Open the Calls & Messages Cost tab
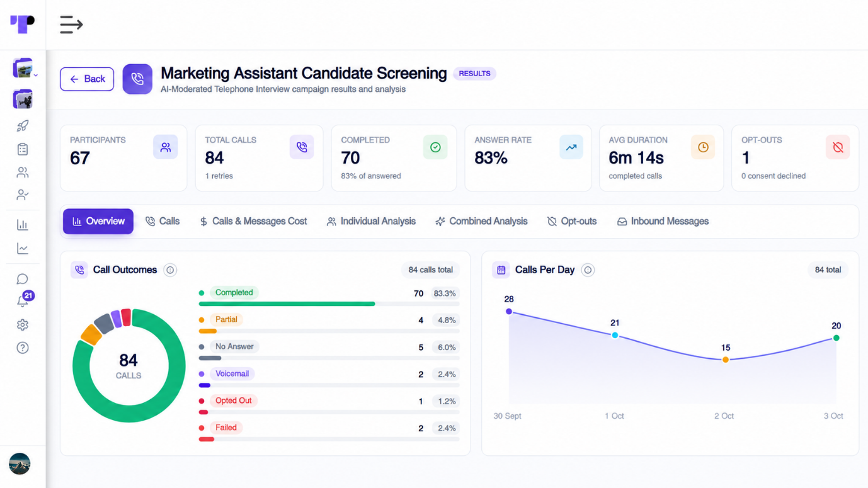868x488 pixels. click(253, 222)
